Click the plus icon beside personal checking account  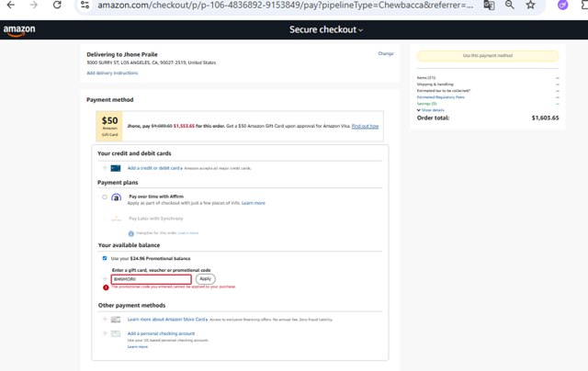[x=105, y=333]
